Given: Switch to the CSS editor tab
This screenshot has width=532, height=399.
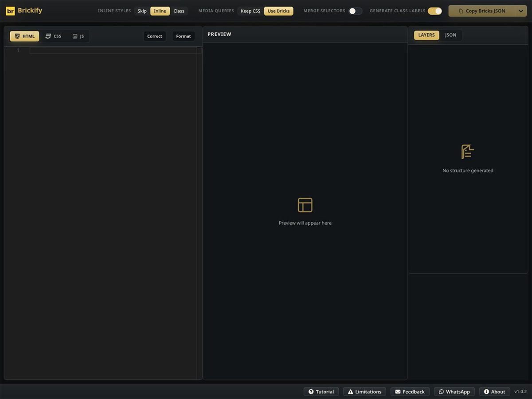Looking at the screenshot, I should [x=53, y=36].
